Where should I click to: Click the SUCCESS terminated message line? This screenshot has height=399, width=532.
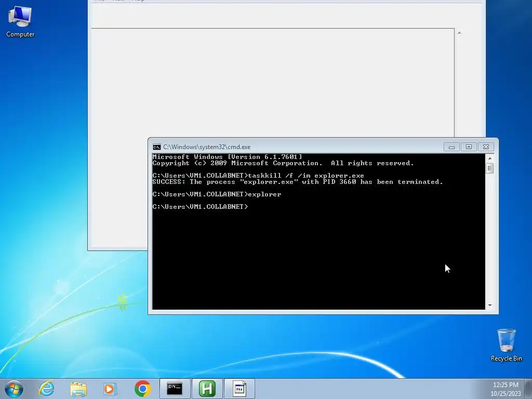pos(298,182)
